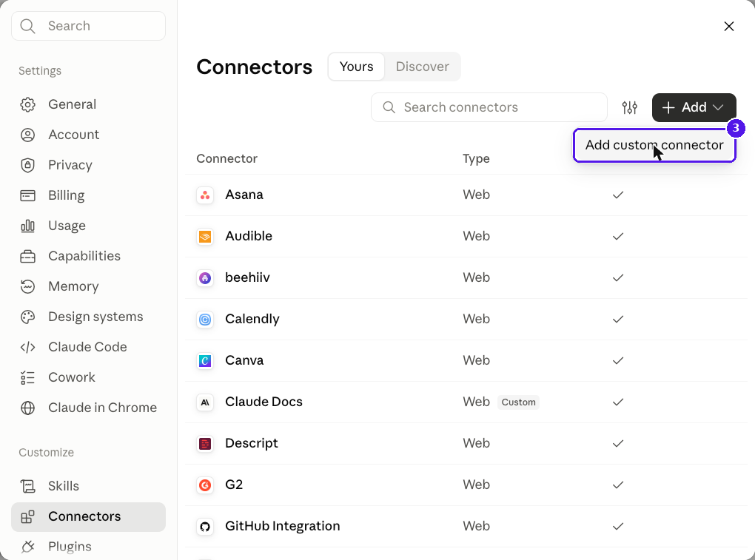Open connector filter settings sliders icon

click(x=630, y=107)
